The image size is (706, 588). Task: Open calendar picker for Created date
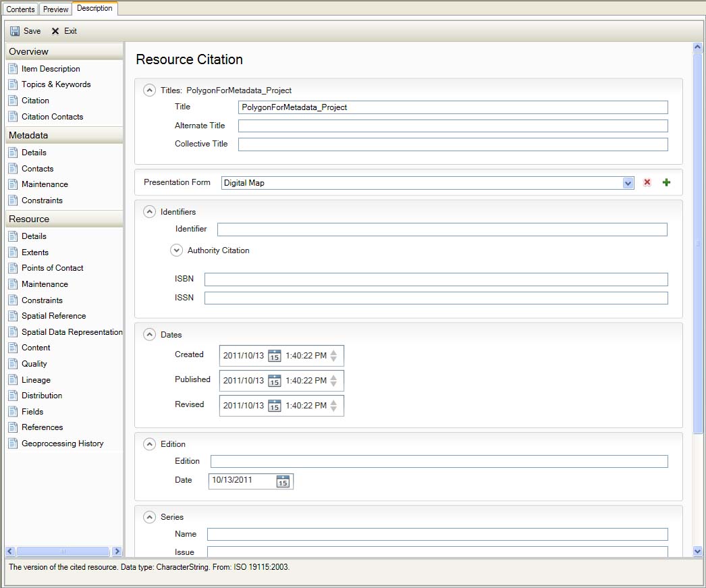point(274,356)
